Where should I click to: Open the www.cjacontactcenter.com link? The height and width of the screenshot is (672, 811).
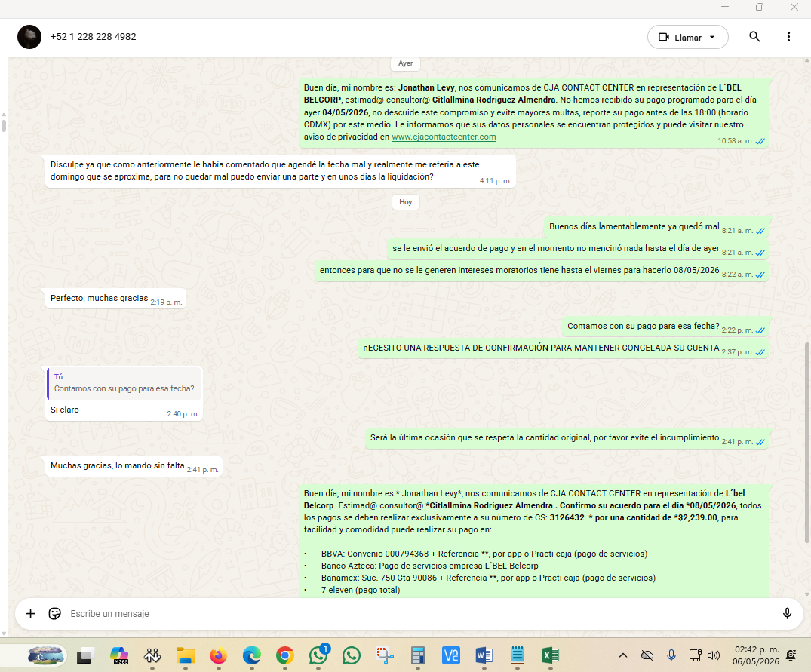coord(444,137)
